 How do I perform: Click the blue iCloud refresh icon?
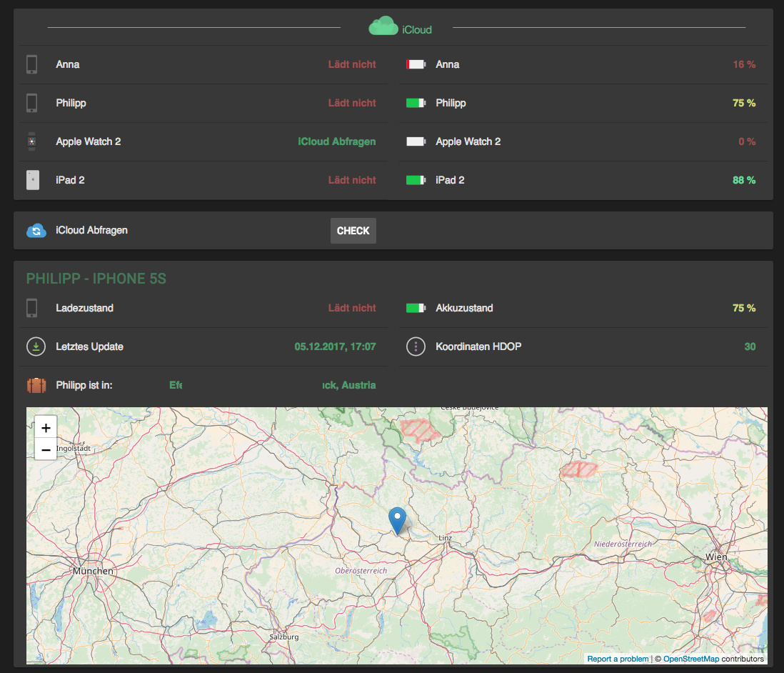36,231
